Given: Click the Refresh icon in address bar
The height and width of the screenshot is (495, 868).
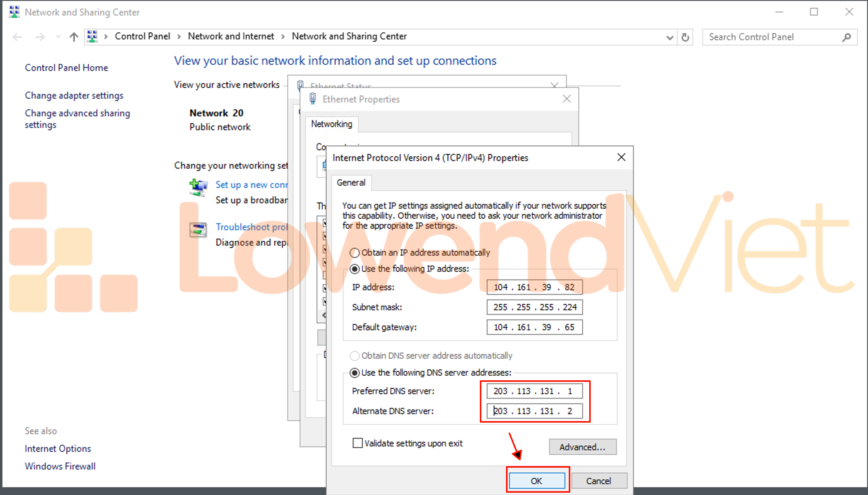Looking at the screenshot, I should pos(685,37).
